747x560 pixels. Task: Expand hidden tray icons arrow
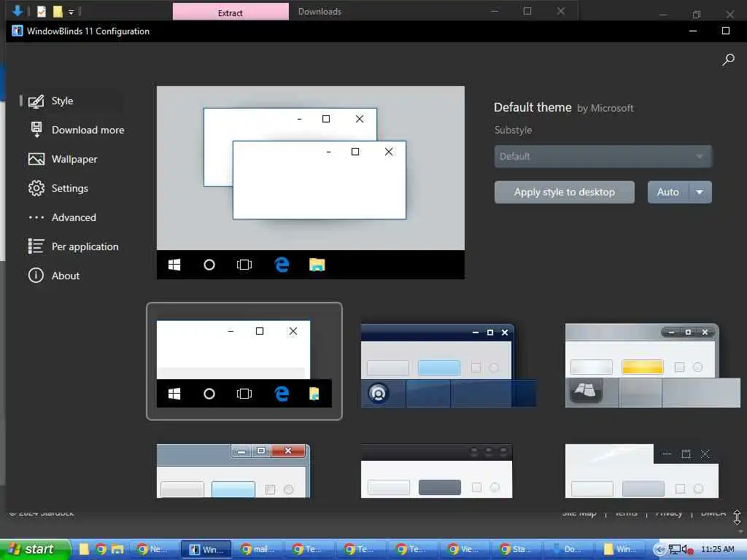(659, 550)
